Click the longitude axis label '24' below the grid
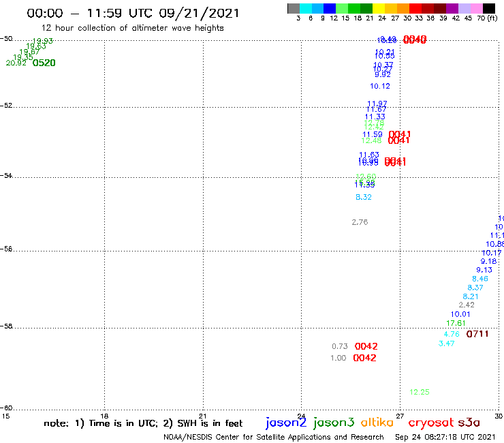This screenshot has height=443, width=504. click(x=301, y=416)
